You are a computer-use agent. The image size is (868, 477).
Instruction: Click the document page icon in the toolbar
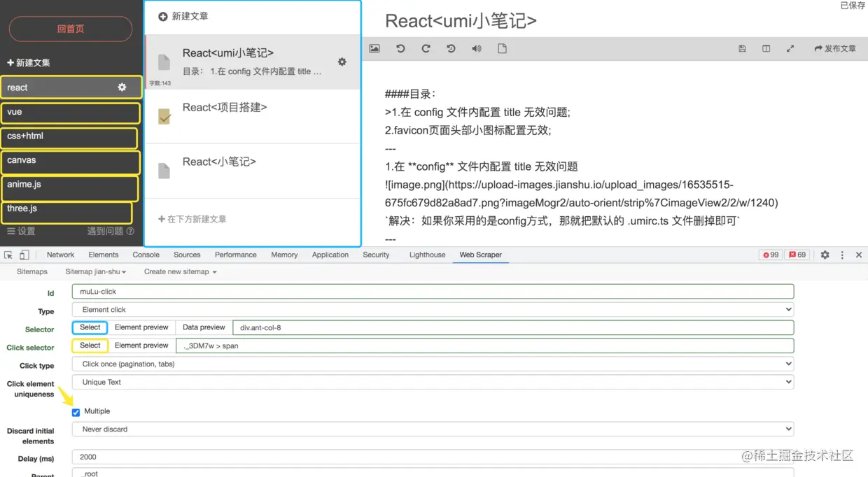click(502, 49)
